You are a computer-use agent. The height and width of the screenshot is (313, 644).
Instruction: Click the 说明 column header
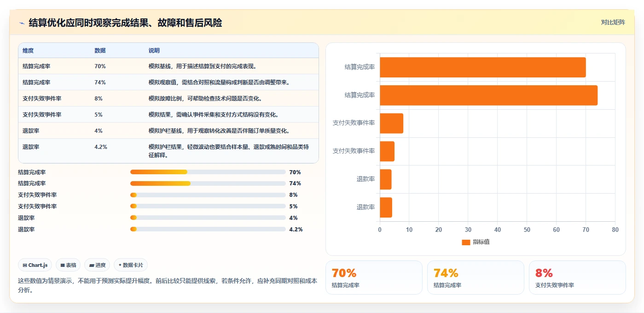[154, 51]
